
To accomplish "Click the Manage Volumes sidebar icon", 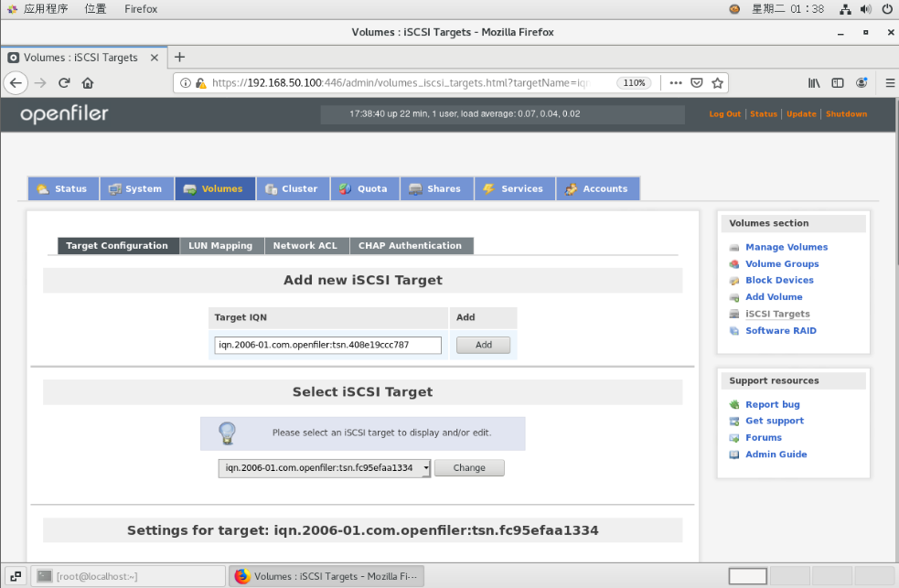I will (733, 248).
